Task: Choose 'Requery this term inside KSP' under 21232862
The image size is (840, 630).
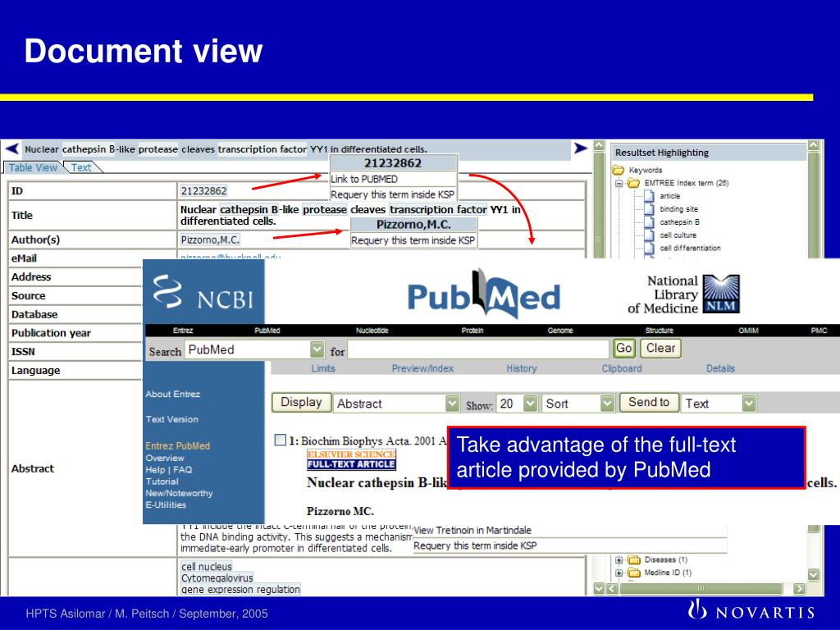Action: click(x=393, y=194)
